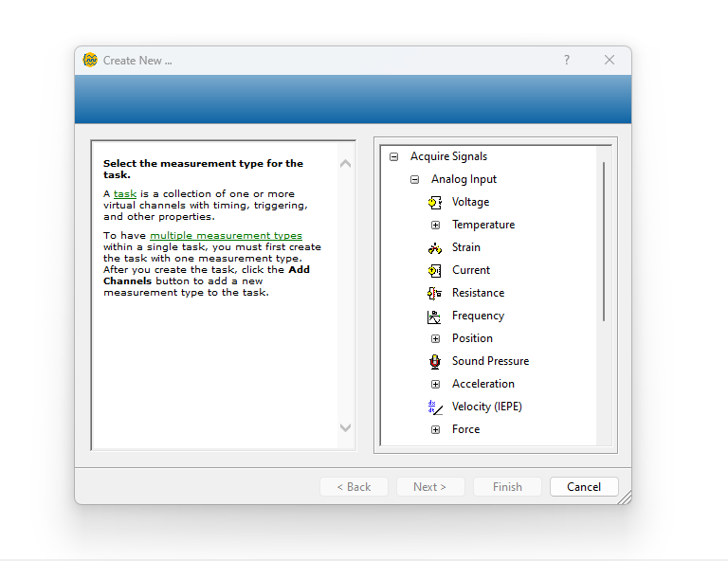
Task: Select the Current measurement icon
Action: (434, 270)
